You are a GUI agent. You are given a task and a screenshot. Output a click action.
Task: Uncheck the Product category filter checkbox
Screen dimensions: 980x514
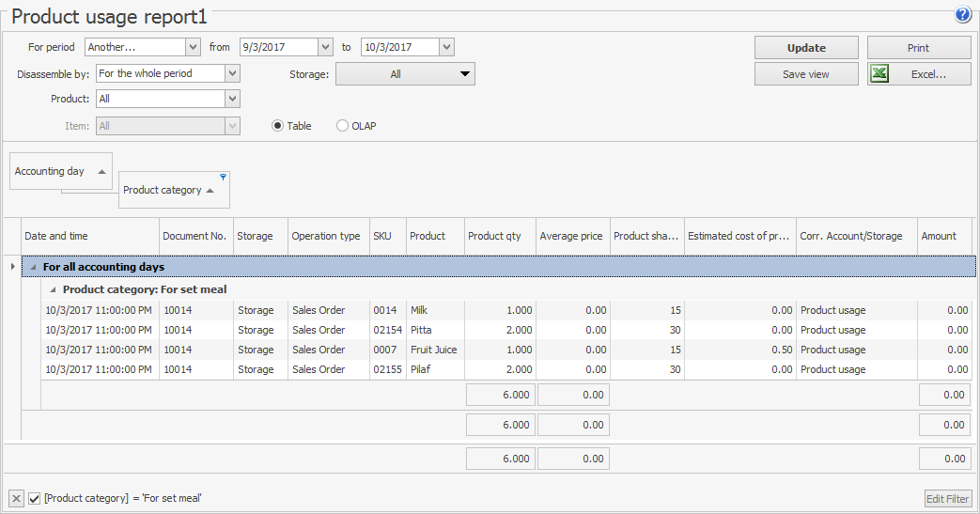pos(35,498)
